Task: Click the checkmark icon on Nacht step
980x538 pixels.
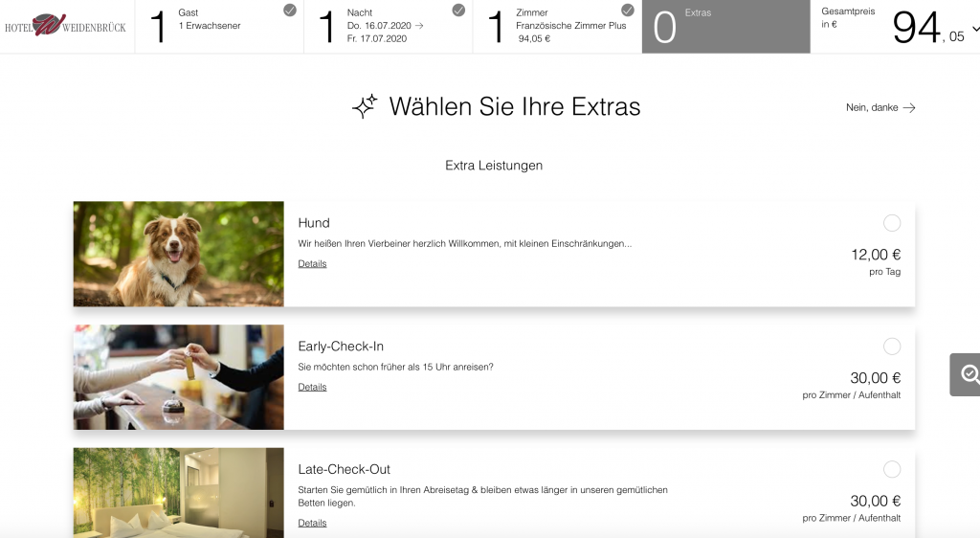Action: [458, 10]
